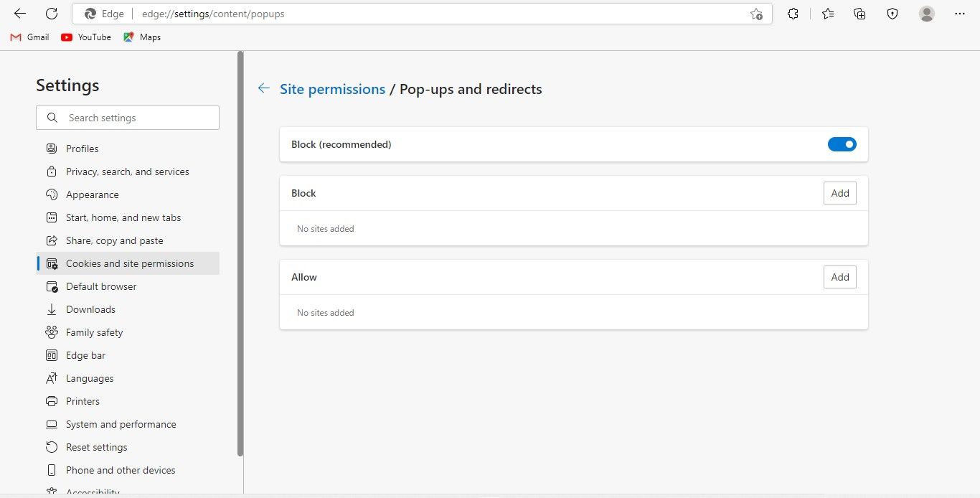The width and height of the screenshot is (980, 498).
Task: Go back using Site permissions arrow
Action: click(264, 88)
